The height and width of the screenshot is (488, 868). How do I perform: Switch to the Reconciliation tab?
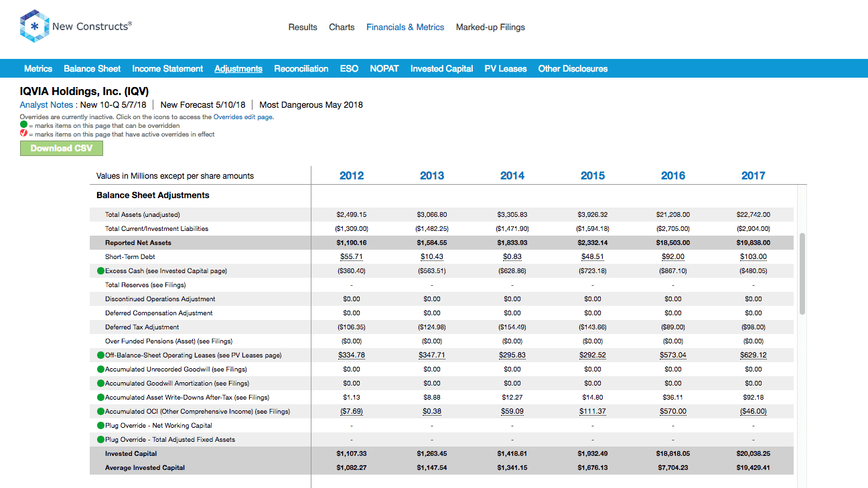pos(301,69)
